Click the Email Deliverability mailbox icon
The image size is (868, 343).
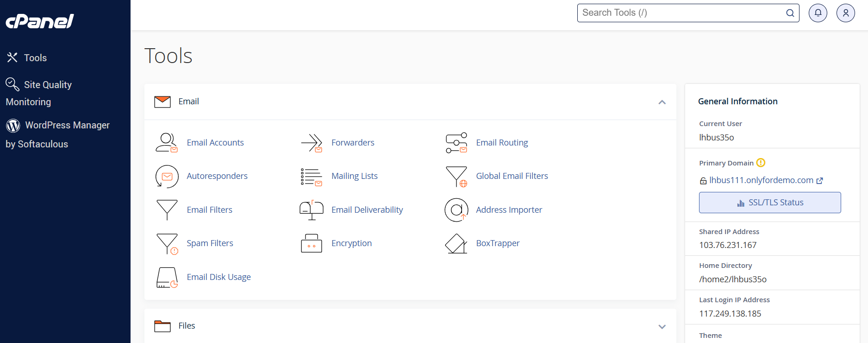[x=312, y=210]
